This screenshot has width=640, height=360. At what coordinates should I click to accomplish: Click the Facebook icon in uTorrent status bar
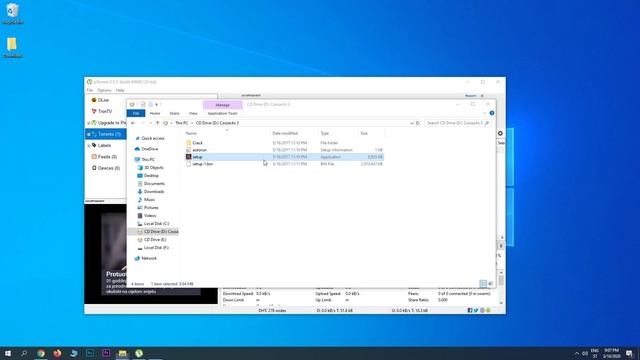(x=470, y=311)
